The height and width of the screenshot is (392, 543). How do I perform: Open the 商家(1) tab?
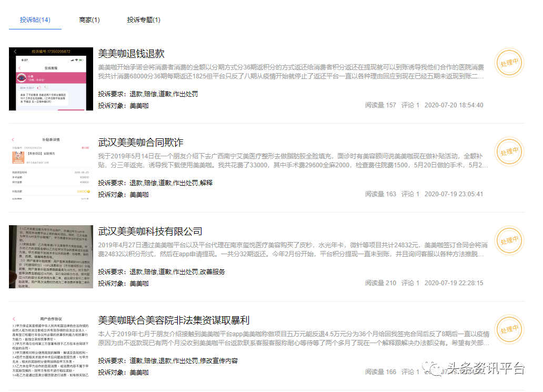click(89, 20)
